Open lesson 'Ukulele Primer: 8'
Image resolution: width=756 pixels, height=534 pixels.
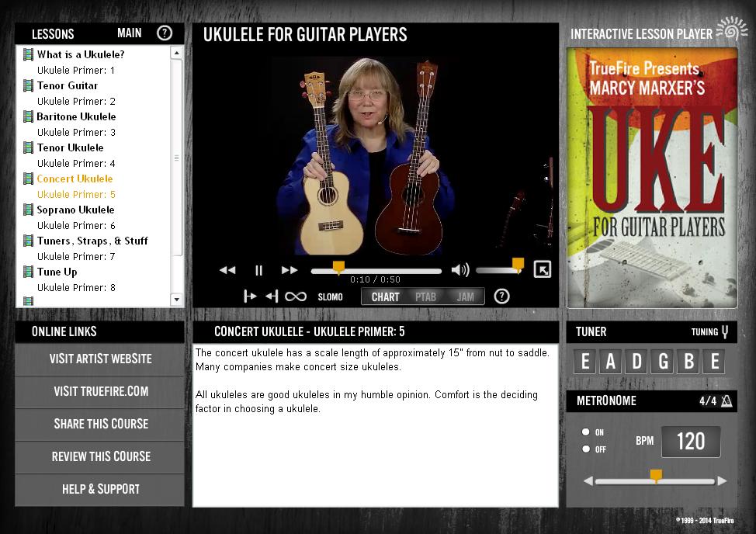pos(76,288)
